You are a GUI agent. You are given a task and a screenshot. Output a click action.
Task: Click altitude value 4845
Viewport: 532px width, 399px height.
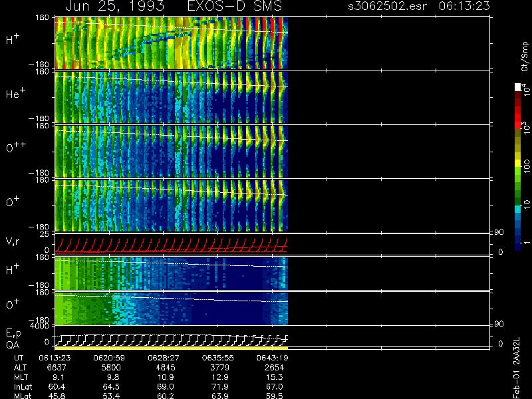166,368
